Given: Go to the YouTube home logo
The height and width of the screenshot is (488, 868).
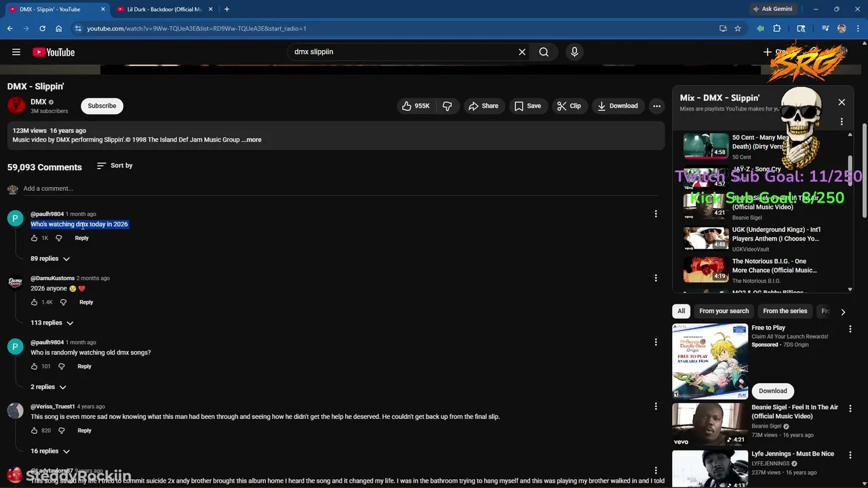Looking at the screenshot, I should pos(54,52).
